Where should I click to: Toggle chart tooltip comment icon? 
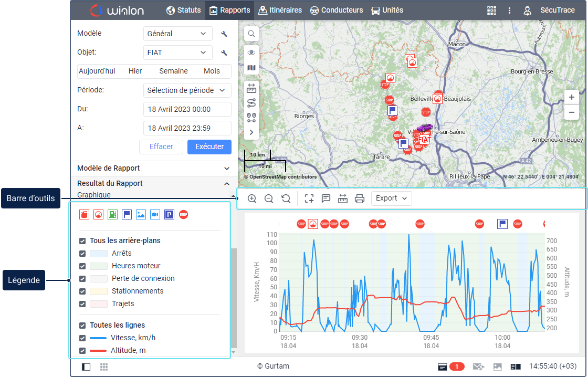click(326, 198)
